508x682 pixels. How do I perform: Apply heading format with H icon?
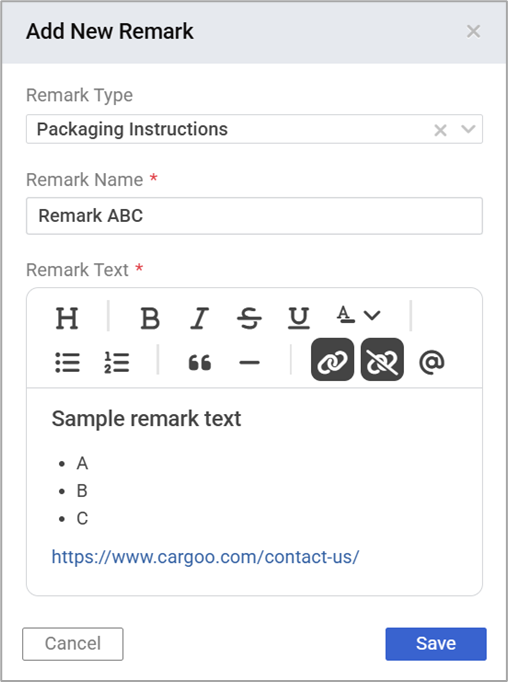coord(67,318)
